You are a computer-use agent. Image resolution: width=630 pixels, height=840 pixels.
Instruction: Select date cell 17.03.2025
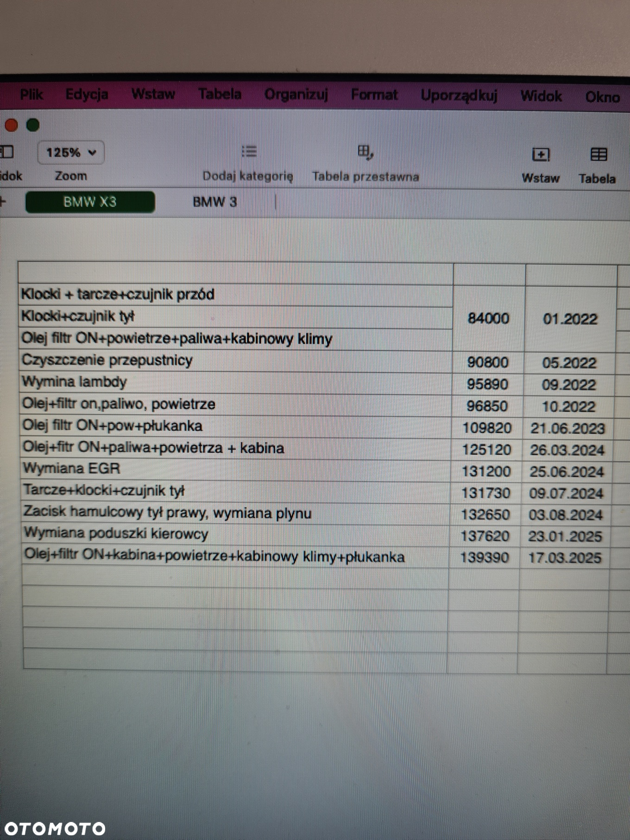tap(565, 558)
